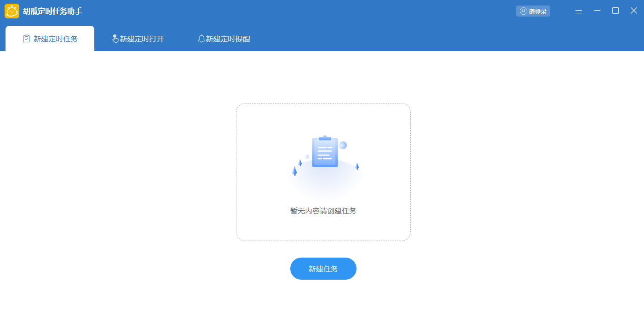This screenshot has width=644, height=322.
Task: Click the bell icon on 新建定时提醒 tab
Action: pos(201,39)
